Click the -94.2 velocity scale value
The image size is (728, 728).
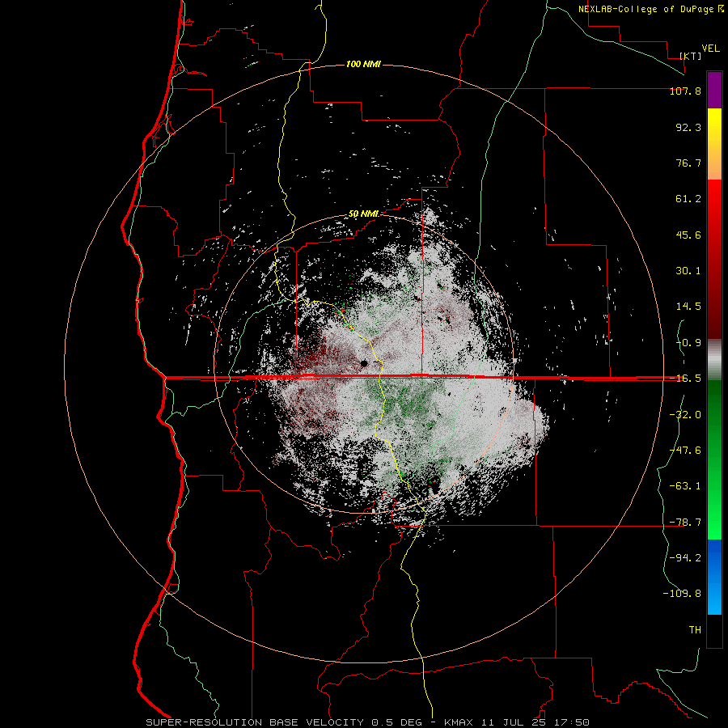point(685,558)
